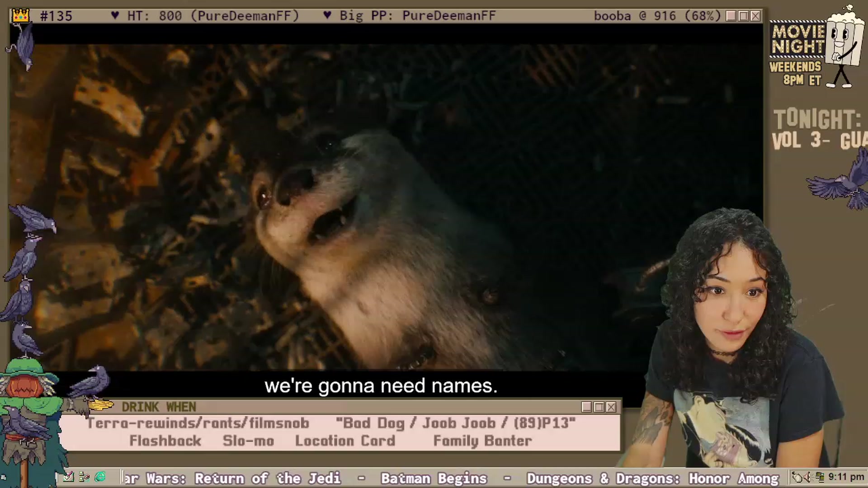The width and height of the screenshot is (868, 488).
Task: Click the Big PP: PureDeemanFF label
Action: [x=418, y=16]
